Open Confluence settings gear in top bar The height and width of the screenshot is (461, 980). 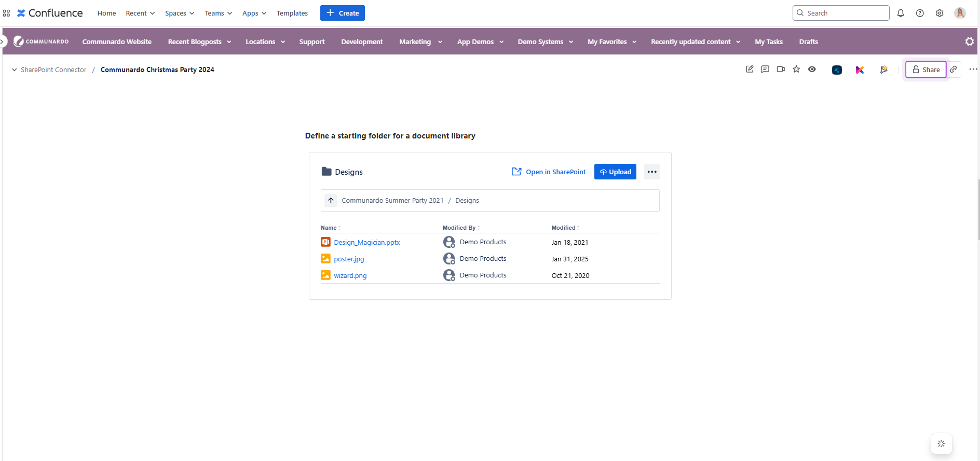pyautogui.click(x=940, y=13)
